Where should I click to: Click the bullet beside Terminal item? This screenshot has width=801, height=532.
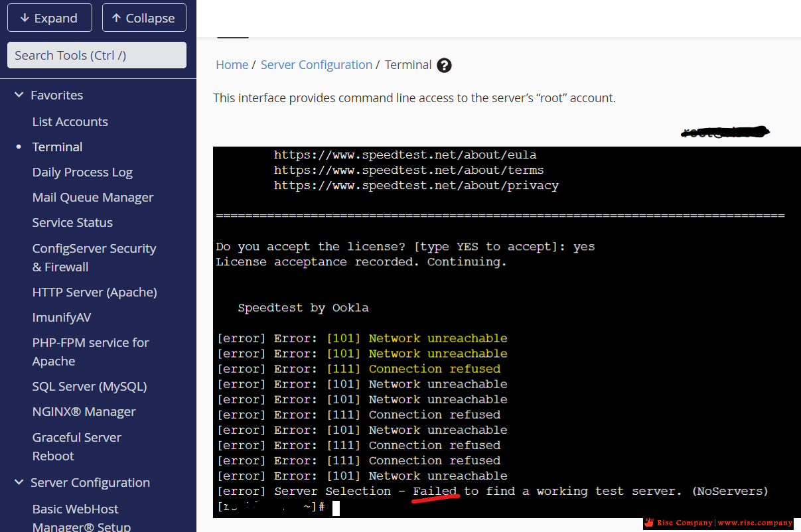click(19, 147)
